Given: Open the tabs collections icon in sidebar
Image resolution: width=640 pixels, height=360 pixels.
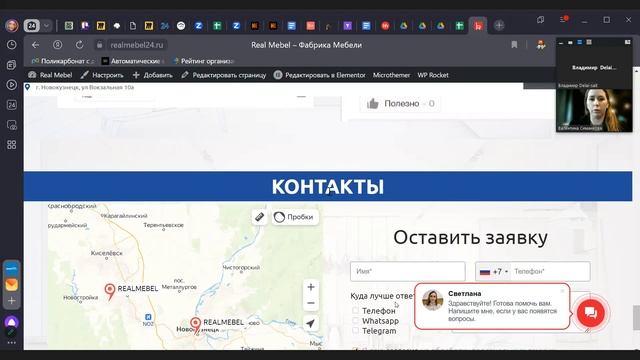Looking at the screenshot, I should tap(11, 64).
